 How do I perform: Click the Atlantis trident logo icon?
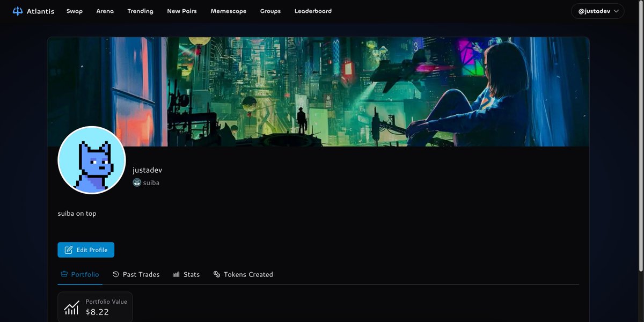[x=18, y=11]
